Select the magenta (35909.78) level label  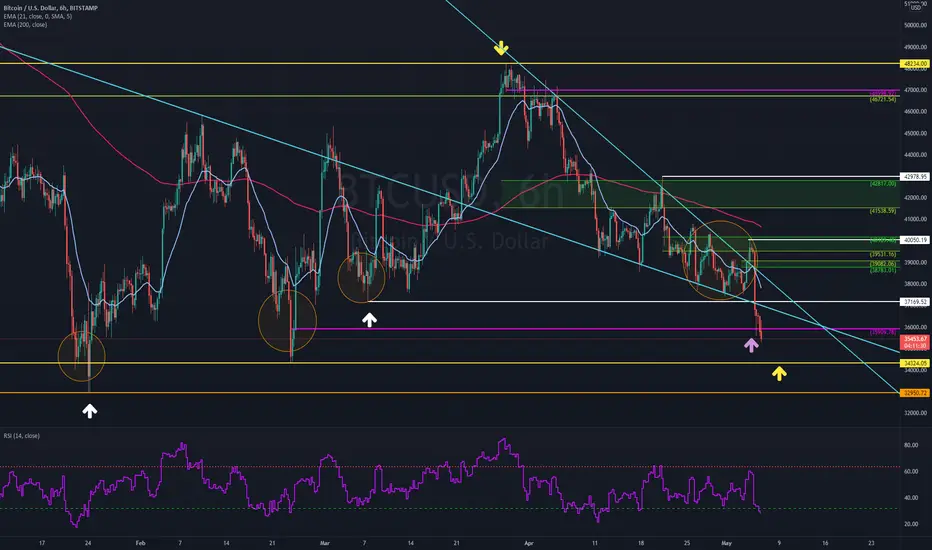(883, 332)
